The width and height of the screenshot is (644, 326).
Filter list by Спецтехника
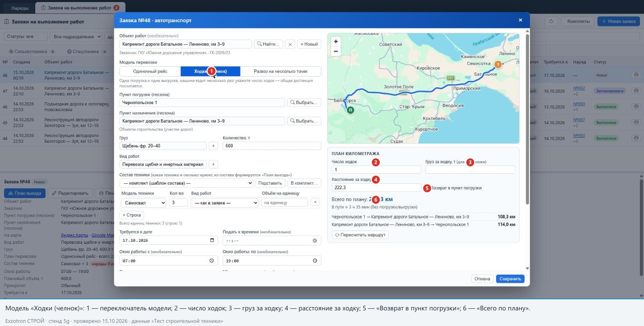click(87, 52)
